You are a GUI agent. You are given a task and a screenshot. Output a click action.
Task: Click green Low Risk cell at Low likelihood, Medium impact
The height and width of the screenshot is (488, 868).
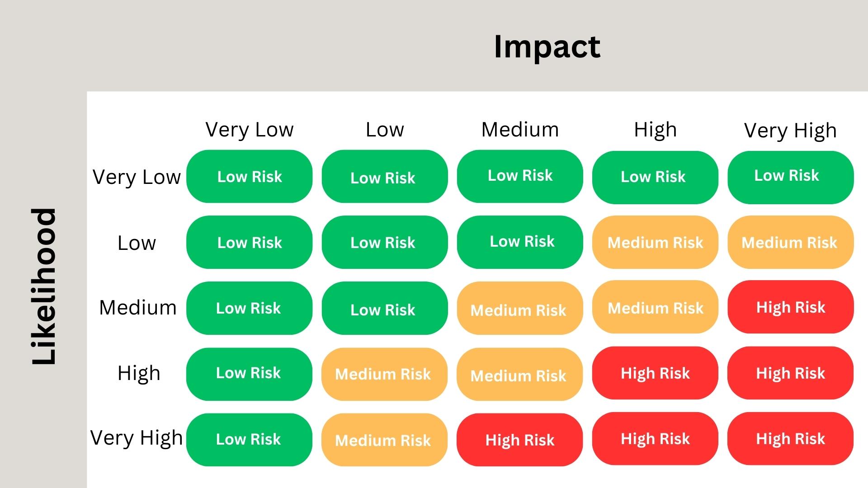520,242
